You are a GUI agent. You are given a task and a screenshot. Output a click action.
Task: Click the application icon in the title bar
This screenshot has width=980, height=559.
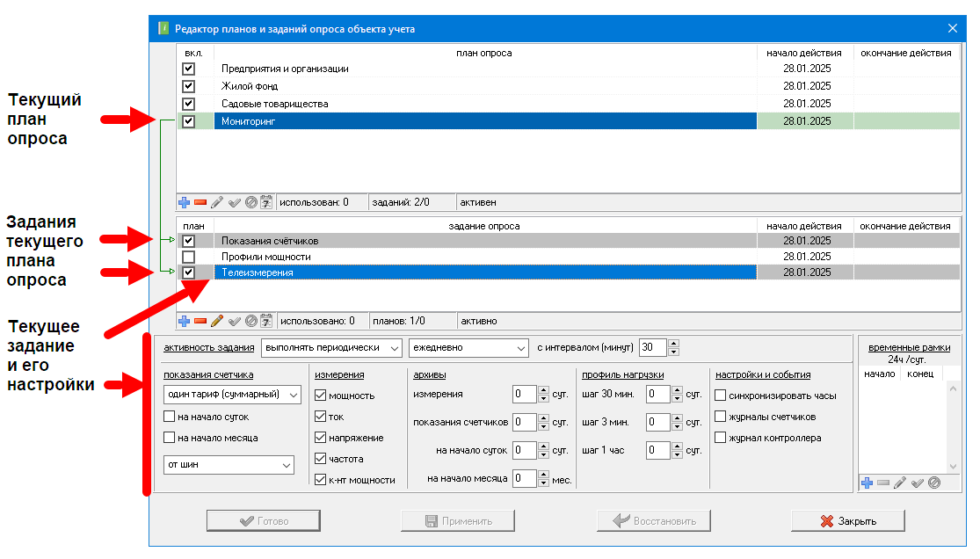[163, 28]
